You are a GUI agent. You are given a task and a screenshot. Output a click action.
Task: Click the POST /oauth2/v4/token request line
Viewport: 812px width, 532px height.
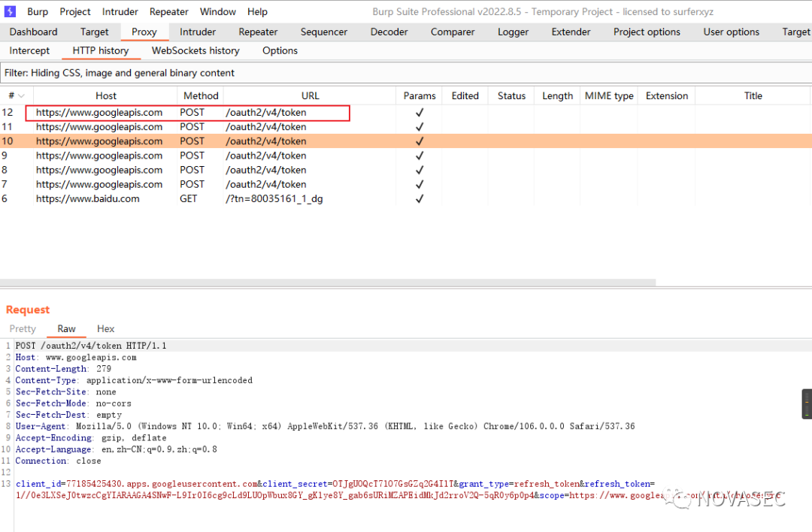point(91,346)
